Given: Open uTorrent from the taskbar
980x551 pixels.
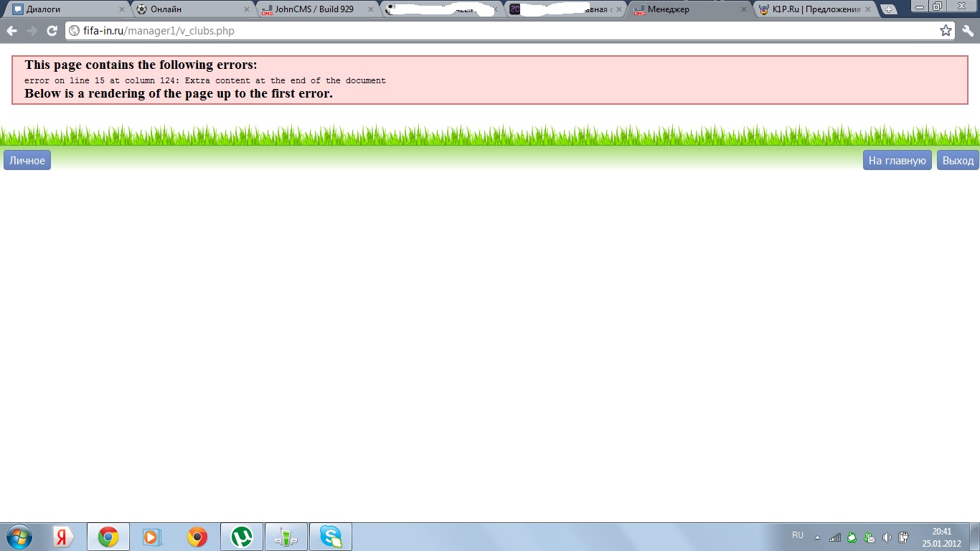Looking at the screenshot, I should 242,537.
